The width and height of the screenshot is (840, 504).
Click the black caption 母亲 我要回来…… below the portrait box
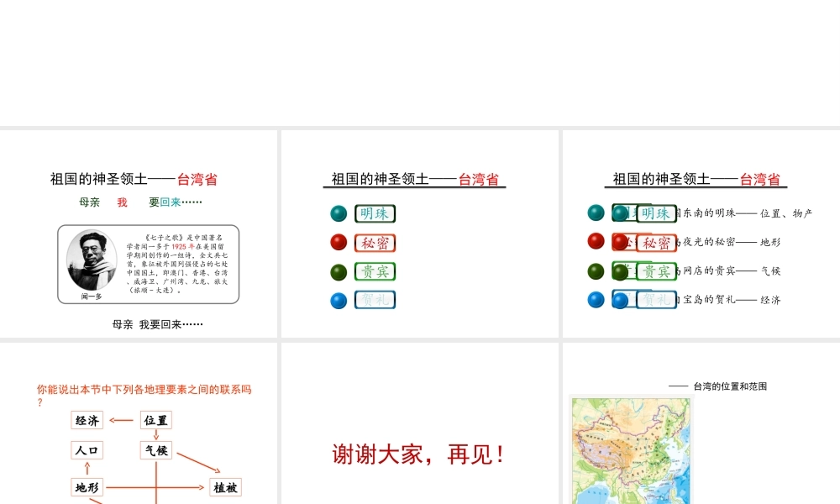158,324
